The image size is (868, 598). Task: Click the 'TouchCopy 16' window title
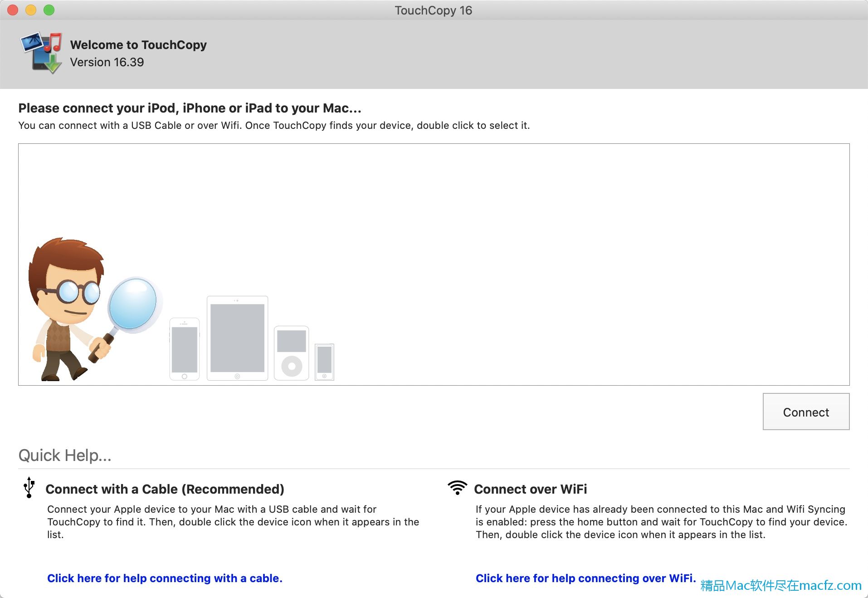point(434,10)
